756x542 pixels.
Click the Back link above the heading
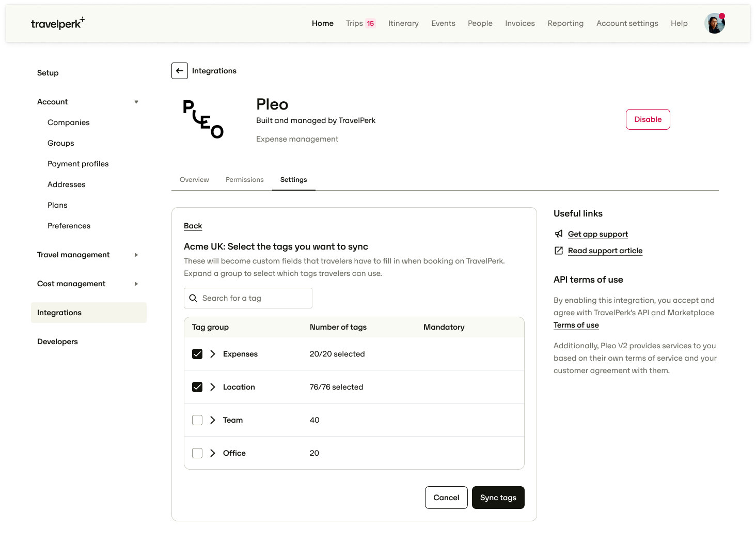[x=193, y=226]
